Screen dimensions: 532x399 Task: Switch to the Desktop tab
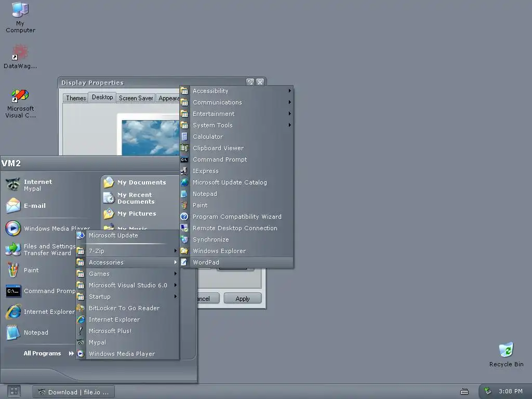point(102,97)
